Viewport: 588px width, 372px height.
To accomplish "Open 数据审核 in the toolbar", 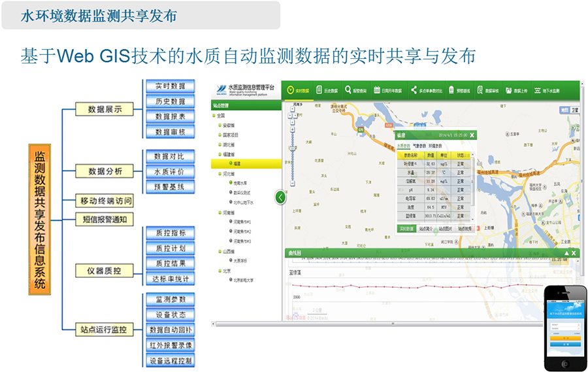I will 480,90.
